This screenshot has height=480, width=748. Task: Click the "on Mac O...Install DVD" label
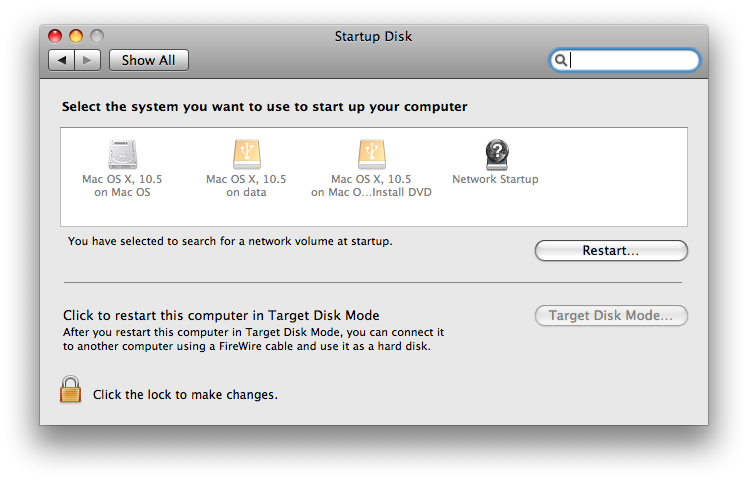(x=371, y=193)
